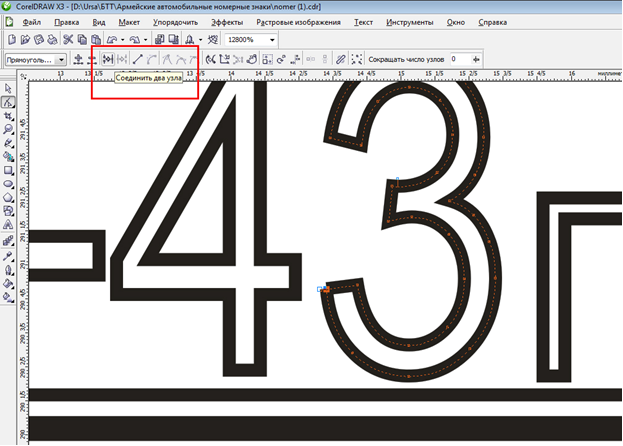Click the Extend curve to close icon
623x446 pixels.
[x=224, y=60]
